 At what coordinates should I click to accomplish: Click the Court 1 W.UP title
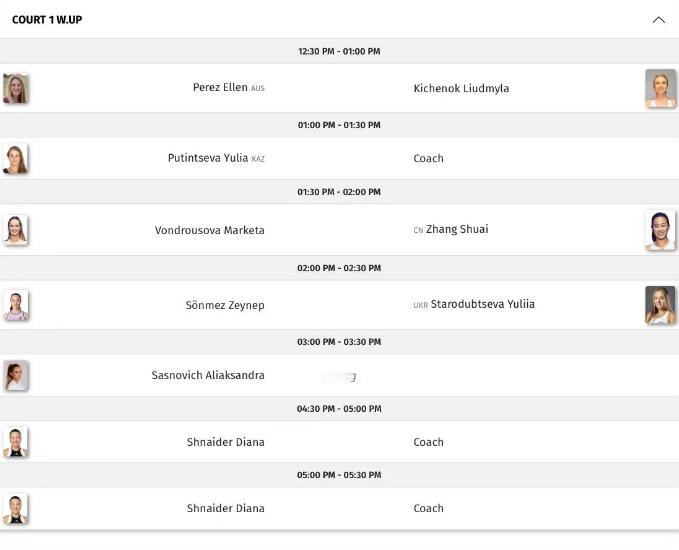click(x=47, y=20)
